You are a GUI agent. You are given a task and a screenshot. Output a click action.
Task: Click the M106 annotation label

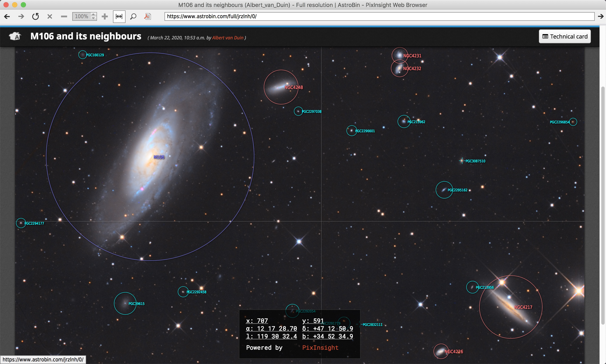pos(159,157)
